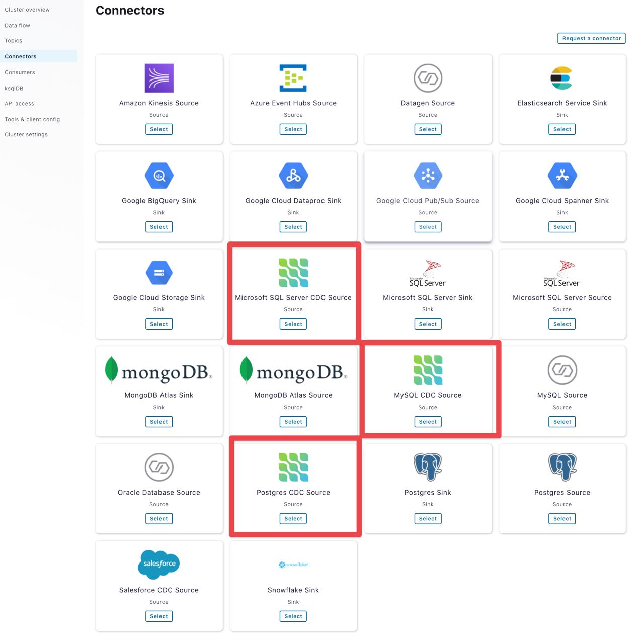Screen dimensions: 644x644
Task: Go to Topics in sidebar
Action: (x=13, y=41)
